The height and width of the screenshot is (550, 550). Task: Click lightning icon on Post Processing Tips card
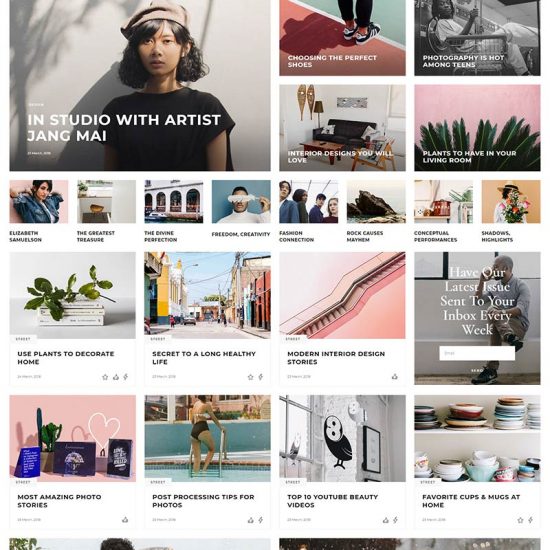tap(261, 520)
